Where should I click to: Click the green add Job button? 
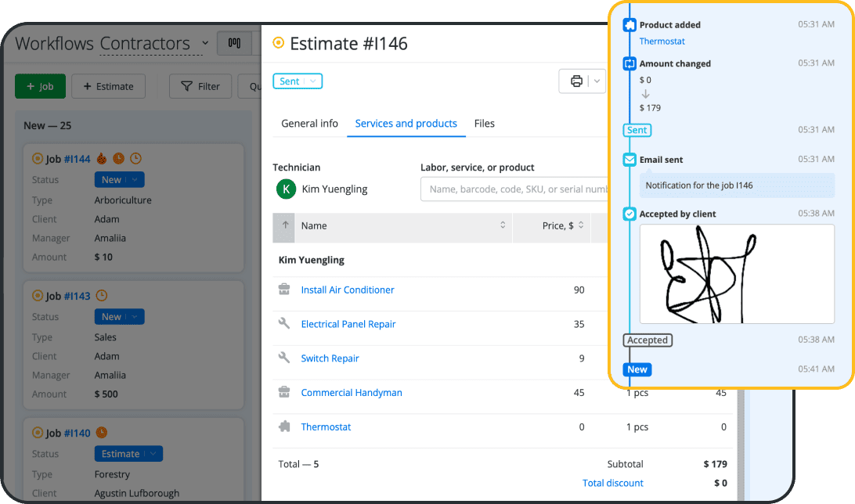coord(40,86)
